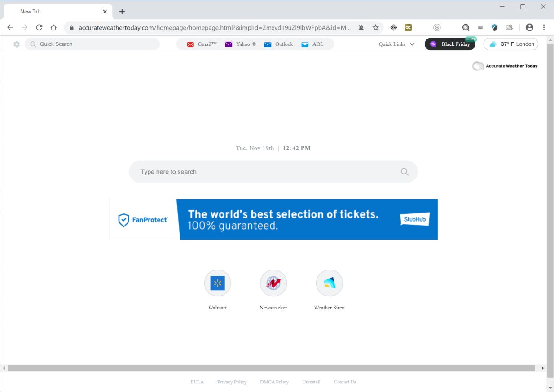Screen dimensions: 554x392
Task: Open the Newstracker shortcut icon
Action: click(273, 283)
